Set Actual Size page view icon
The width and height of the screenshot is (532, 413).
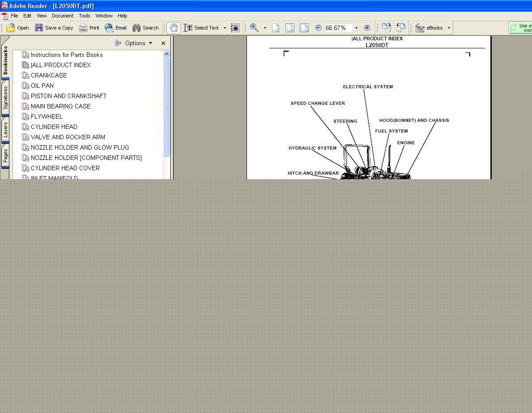pyautogui.click(x=276, y=28)
